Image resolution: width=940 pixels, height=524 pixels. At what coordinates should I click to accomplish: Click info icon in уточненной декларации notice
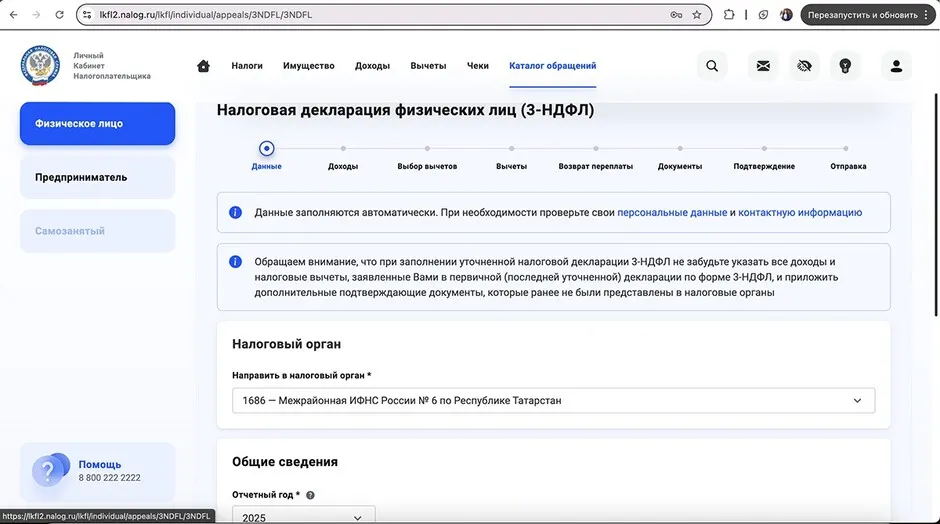tap(236, 261)
